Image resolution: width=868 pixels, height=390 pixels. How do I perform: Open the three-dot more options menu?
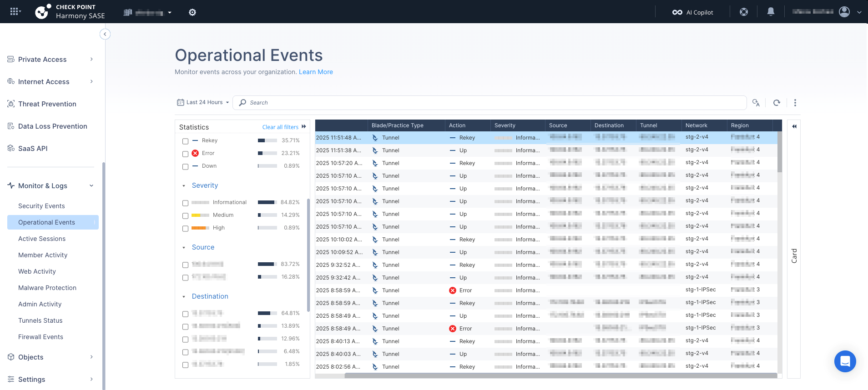tap(795, 103)
